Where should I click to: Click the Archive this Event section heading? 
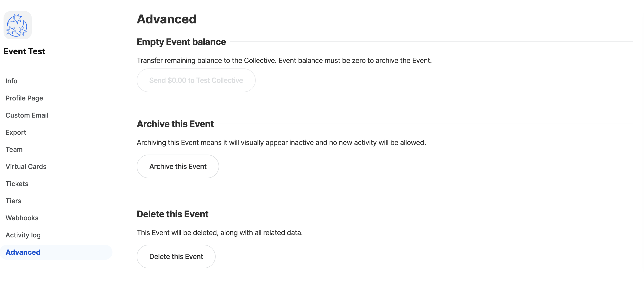[x=175, y=124]
